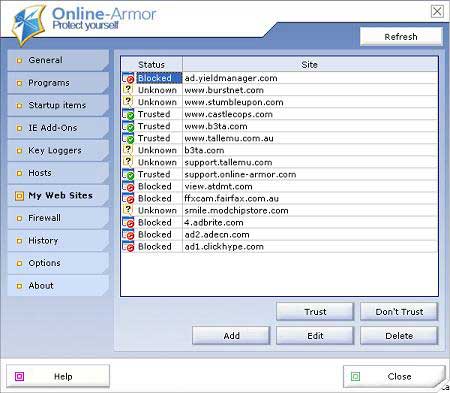Click the unknown icon beside www.stumbleupon.com
Viewport: 450px width, 393px height.
[x=128, y=102]
